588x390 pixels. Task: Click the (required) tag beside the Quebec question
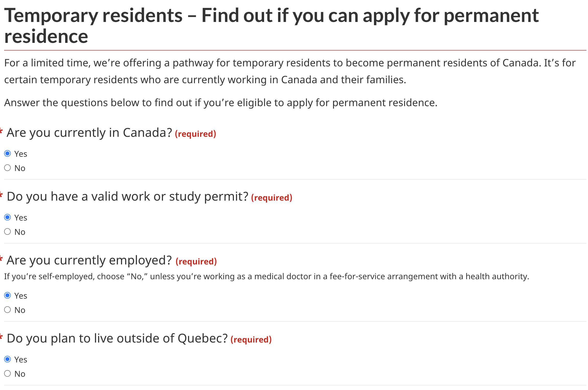(x=251, y=339)
